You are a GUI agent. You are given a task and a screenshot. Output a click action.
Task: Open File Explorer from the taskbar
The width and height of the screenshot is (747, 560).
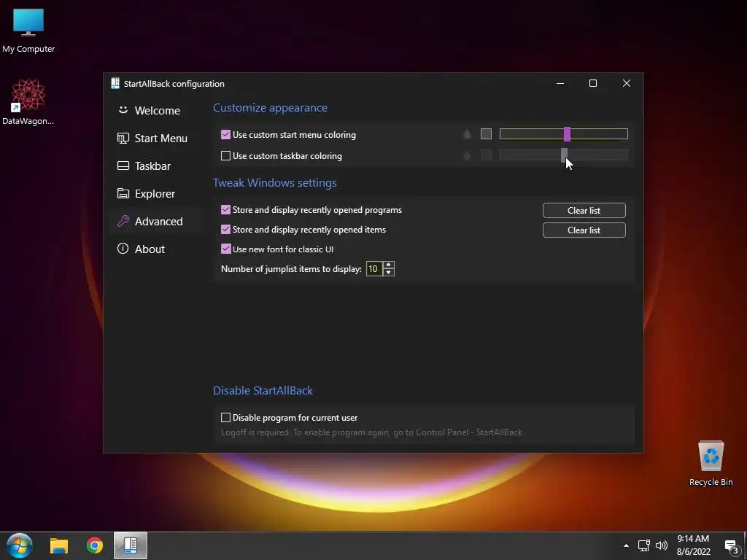[x=59, y=545]
